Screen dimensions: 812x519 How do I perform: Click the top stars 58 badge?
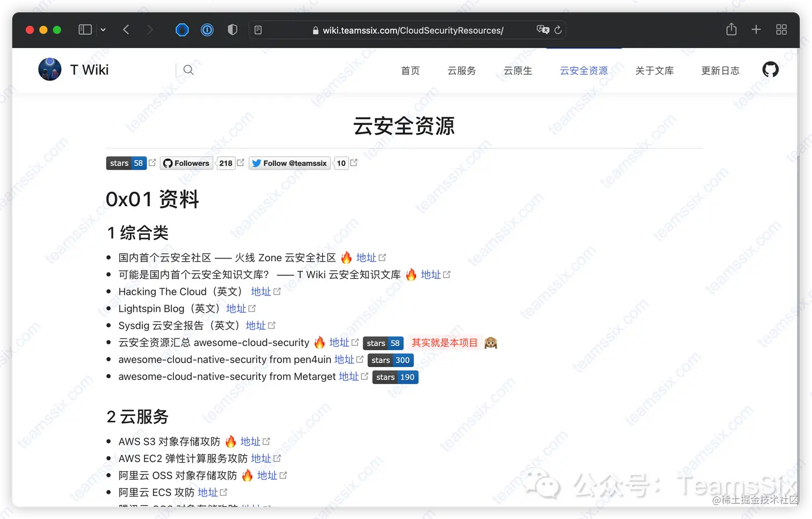tap(126, 163)
